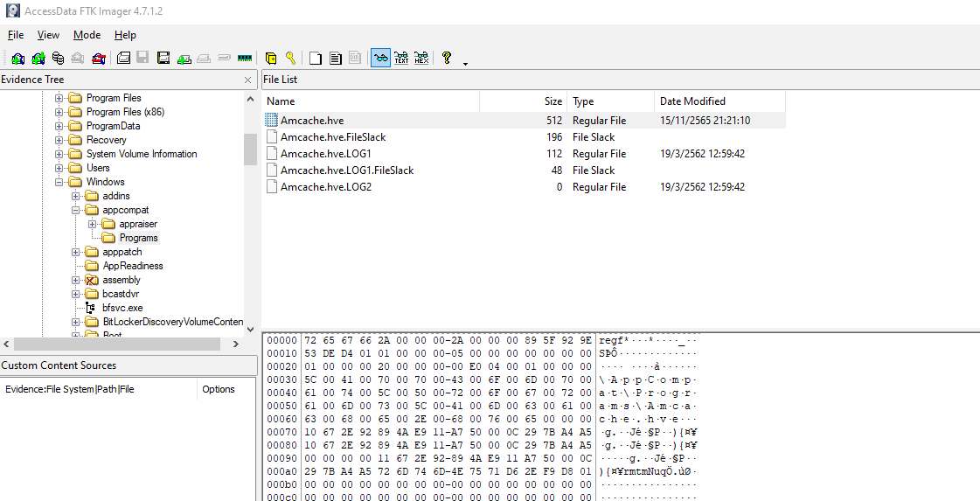
Task: Click the yellow question mark Help icon
Action: pos(446,59)
